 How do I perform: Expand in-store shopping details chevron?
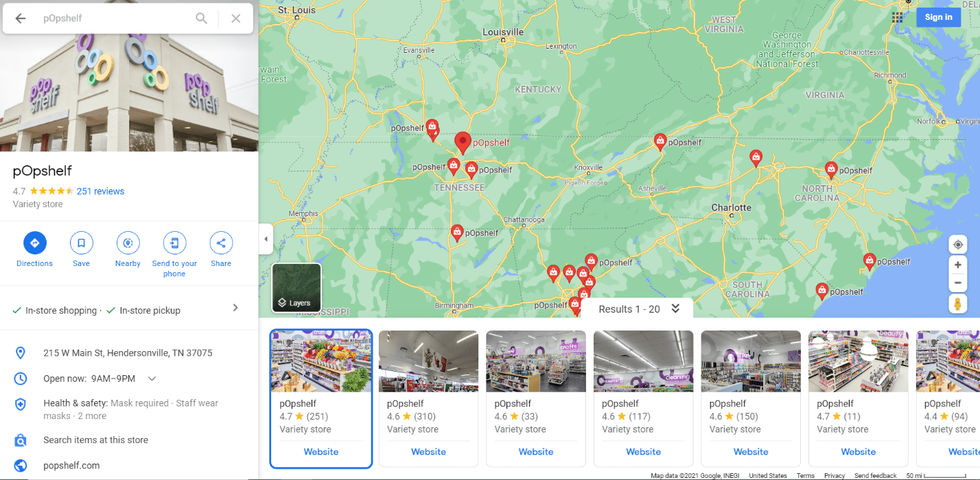tap(235, 308)
